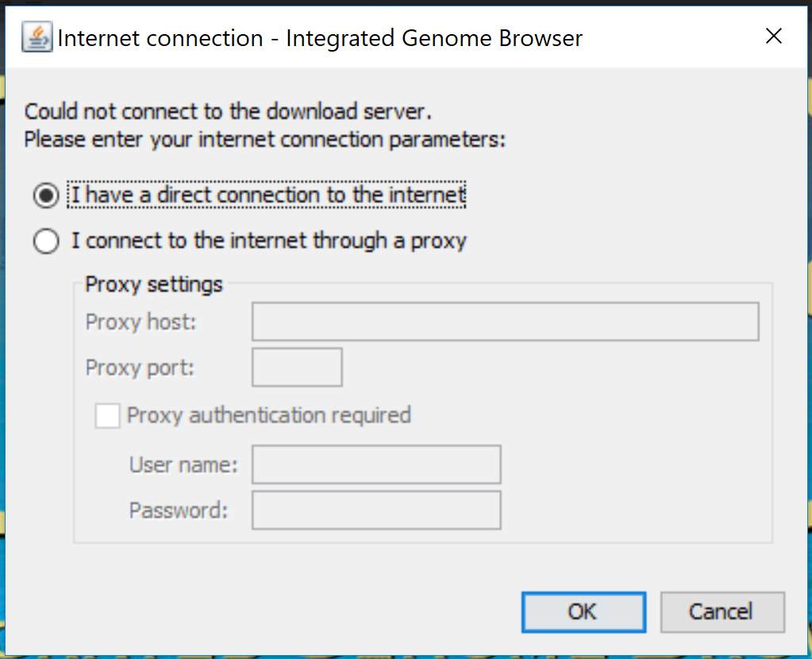The width and height of the screenshot is (812, 659).
Task: Click the 'Please enter your internet connection parameters' text
Action: (265, 140)
